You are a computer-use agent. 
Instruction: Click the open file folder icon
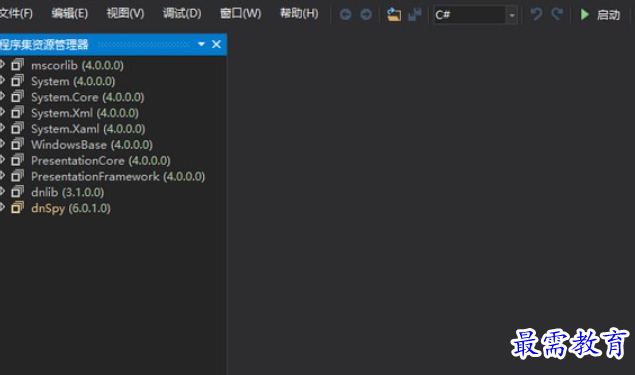click(x=394, y=15)
